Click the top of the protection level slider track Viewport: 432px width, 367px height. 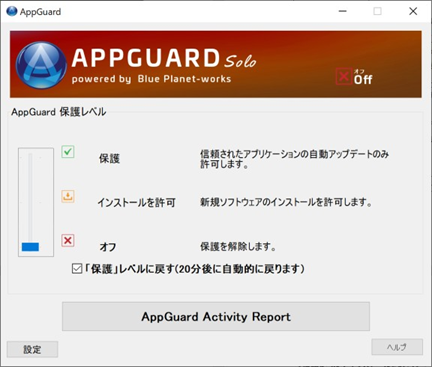[x=30, y=155]
